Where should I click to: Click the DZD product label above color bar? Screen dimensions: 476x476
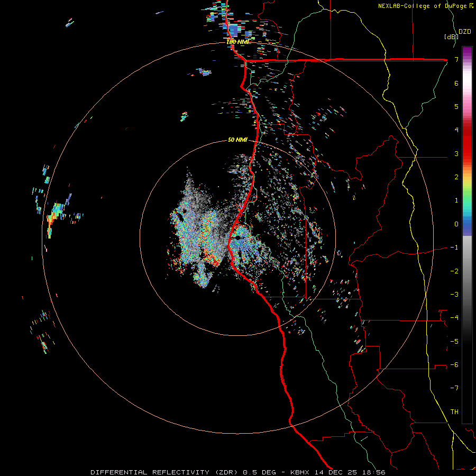(465, 32)
